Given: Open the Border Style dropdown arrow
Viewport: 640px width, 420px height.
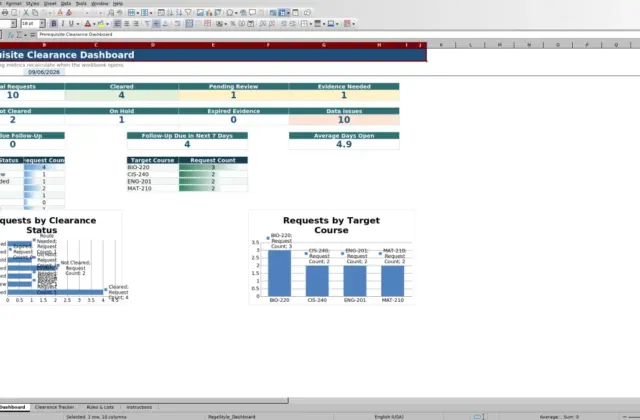Looking at the screenshot, I should click(324, 24).
